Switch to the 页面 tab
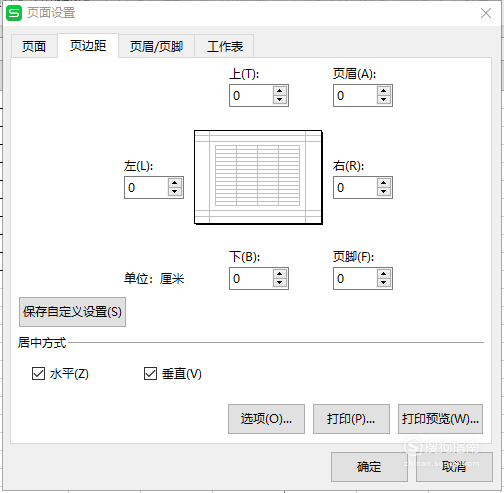504x493 pixels. [34, 46]
